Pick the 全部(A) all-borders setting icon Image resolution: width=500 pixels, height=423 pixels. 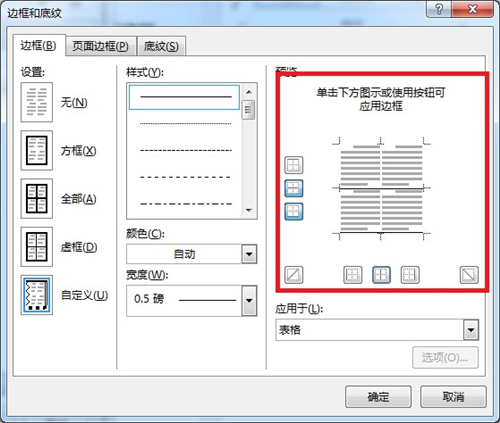click(x=37, y=199)
